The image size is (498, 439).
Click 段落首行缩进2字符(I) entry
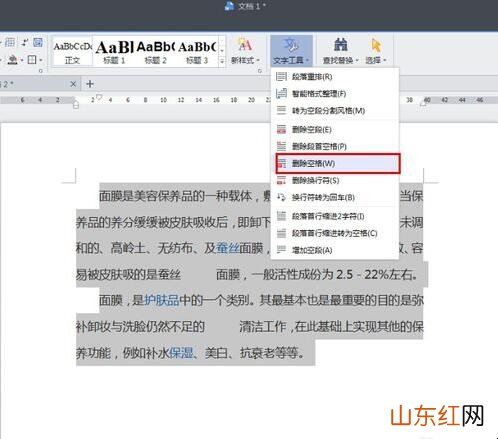pyautogui.click(x=335, y=216)
